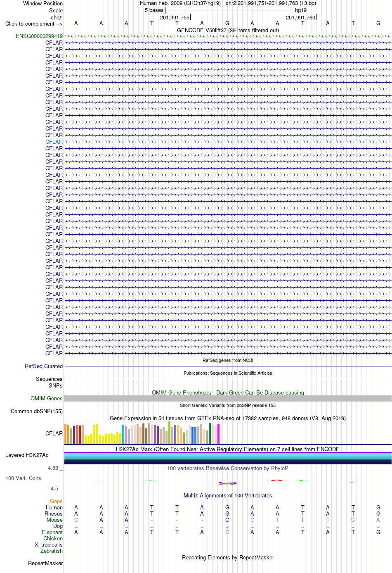Click the Human Feb. 2009 (GRCh37/hg19) text
This screenshot has height=573, width=392.
point(180,3)
